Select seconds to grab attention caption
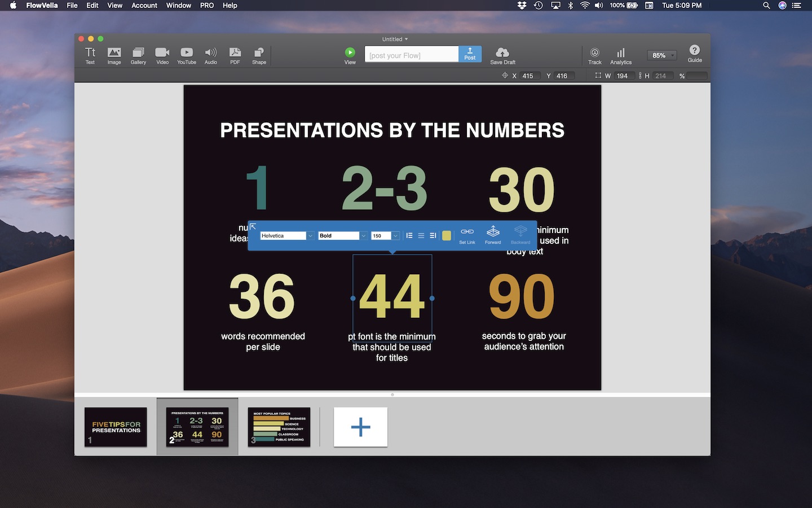This screenshot has height=508, width=812. [524, 341]
